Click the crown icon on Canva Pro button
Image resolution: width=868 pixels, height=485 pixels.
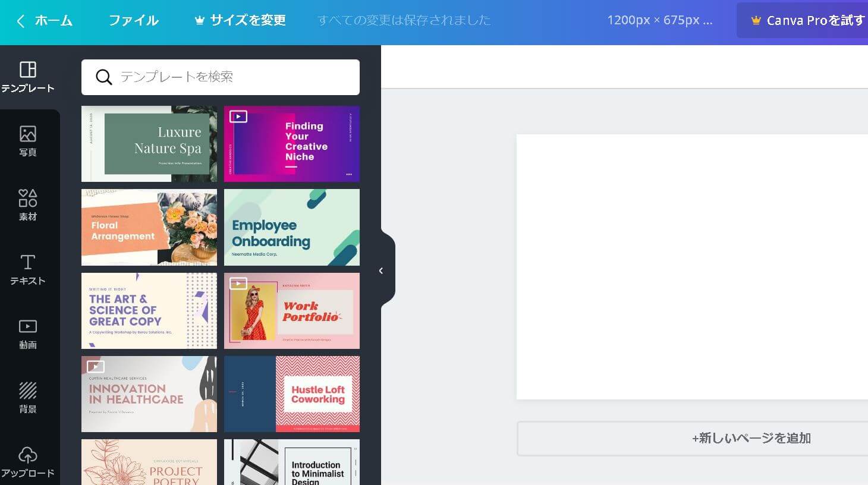(756, 20)
